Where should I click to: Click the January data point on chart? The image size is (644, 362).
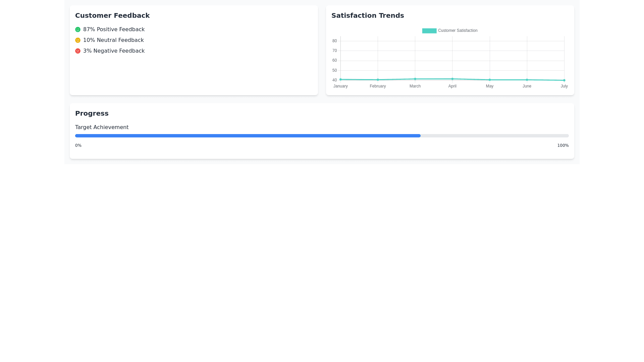340,79
